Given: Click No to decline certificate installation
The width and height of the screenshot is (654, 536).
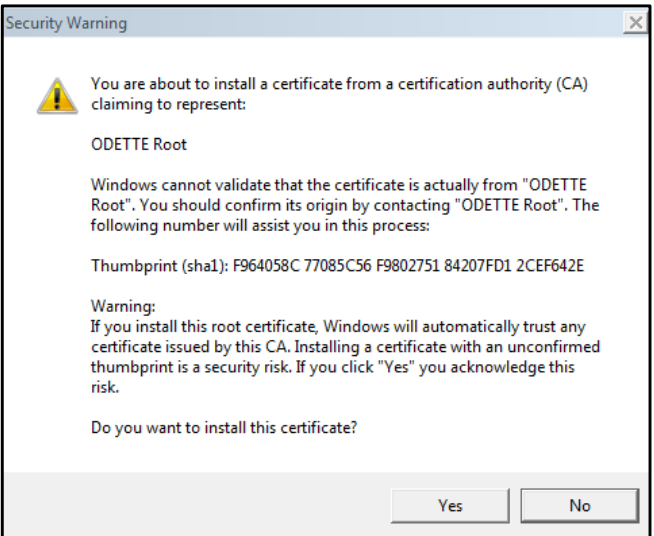Looking at the screenshot, I should [x=580, y=506].
